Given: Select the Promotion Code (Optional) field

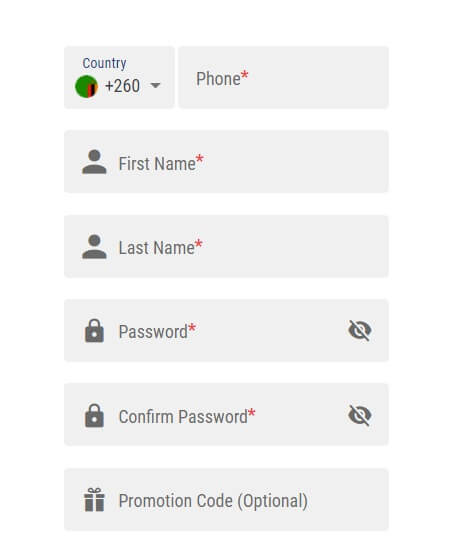Looking at the screenshot, I should click(x=226, y=499).
